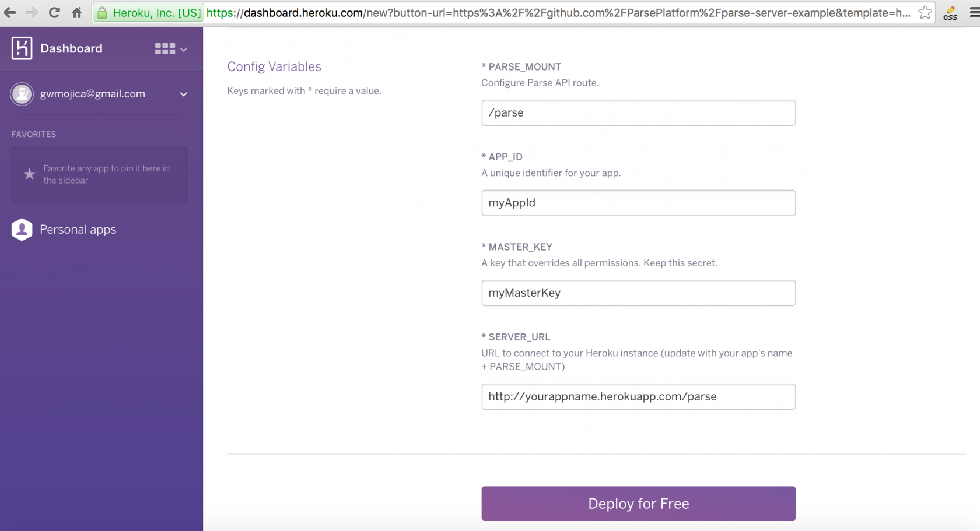
Task: Reload the current page
Action: 54,12
